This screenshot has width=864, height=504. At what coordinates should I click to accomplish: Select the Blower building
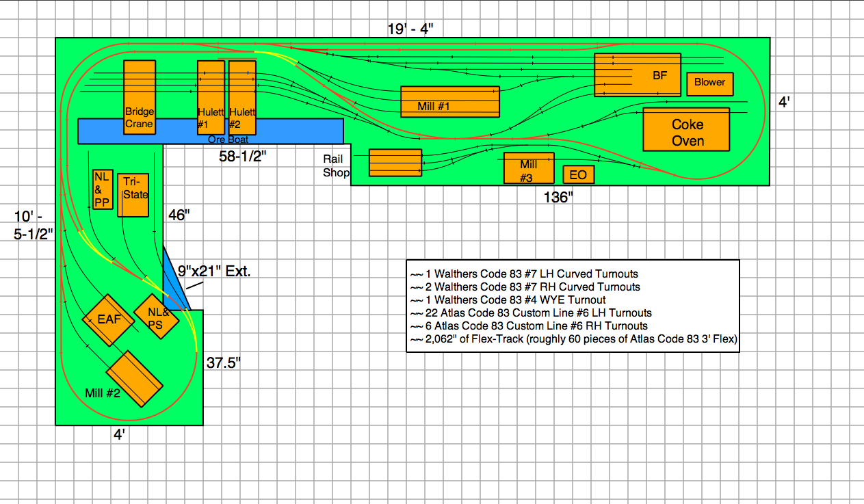tap(709, 83)
